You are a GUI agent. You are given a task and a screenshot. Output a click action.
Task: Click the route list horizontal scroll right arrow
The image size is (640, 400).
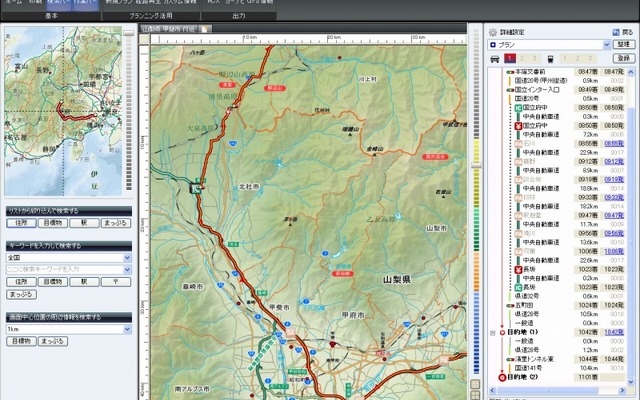coord(622,391)
